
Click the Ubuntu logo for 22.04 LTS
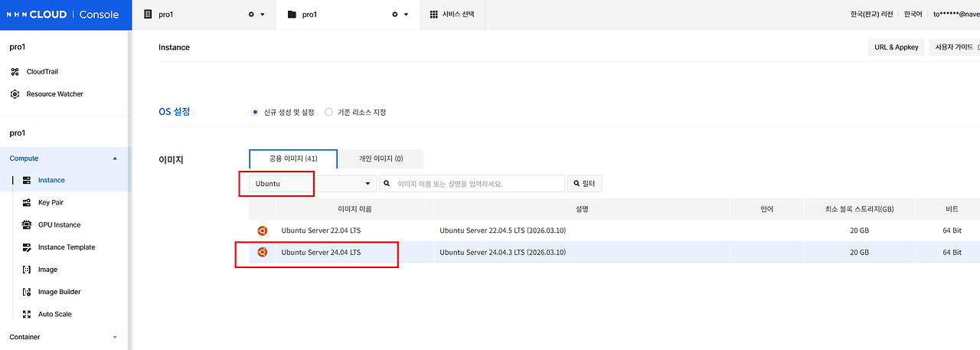click(262, 230)
